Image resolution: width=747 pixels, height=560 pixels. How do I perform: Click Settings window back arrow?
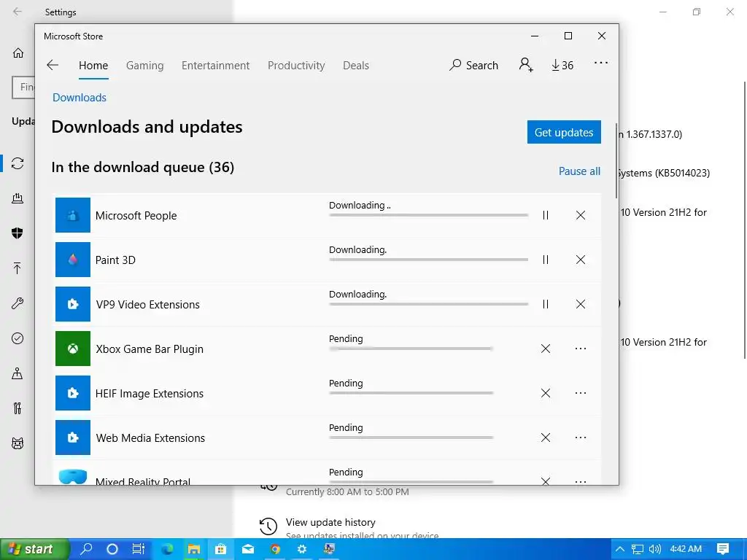[18, 12]
